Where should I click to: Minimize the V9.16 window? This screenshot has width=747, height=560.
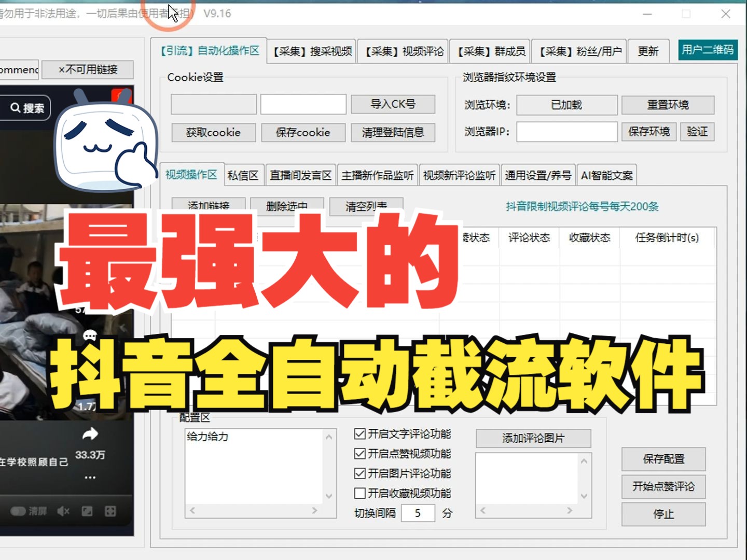647,14
